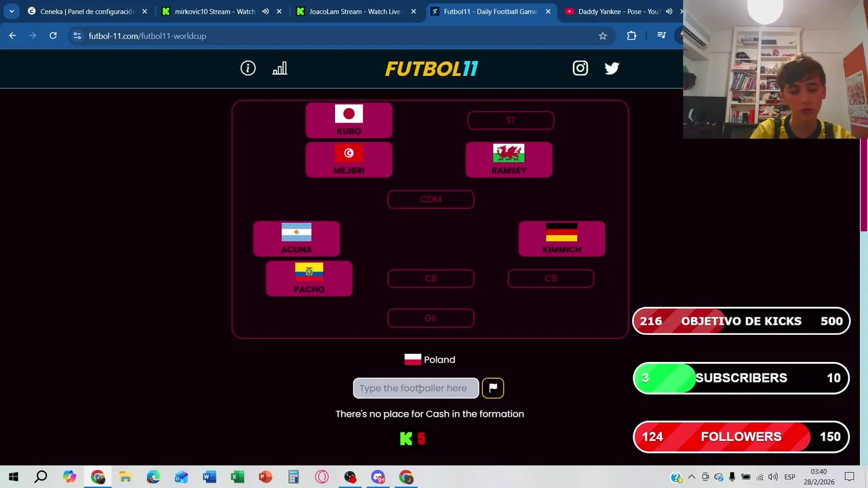Open Excel from the taskbar
The height and width of the screenshot is (488, 868).
(237, 477)
